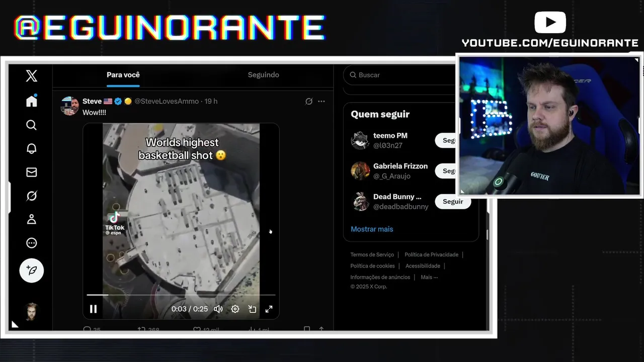
Task: Pause the basketball video
Action: (x=93, y=309)
